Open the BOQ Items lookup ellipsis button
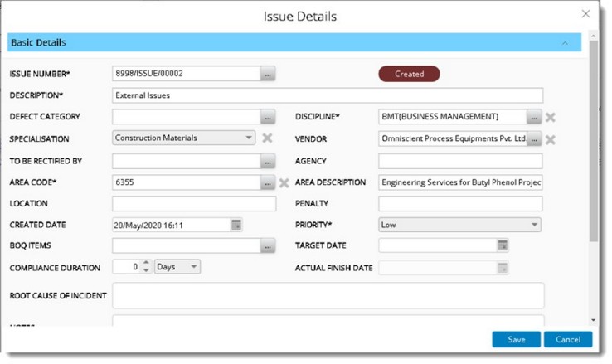 coord(267,246)
